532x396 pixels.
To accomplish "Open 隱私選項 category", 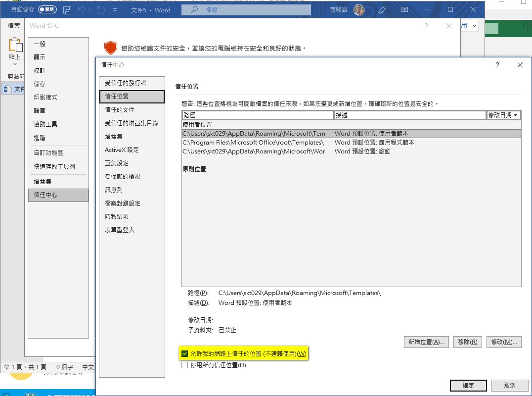I will point(132,217).
